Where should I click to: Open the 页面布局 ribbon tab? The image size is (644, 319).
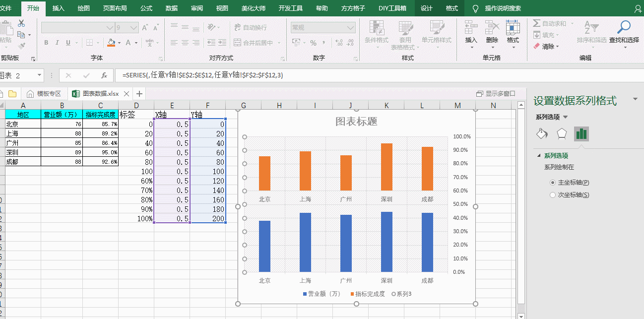115,8
